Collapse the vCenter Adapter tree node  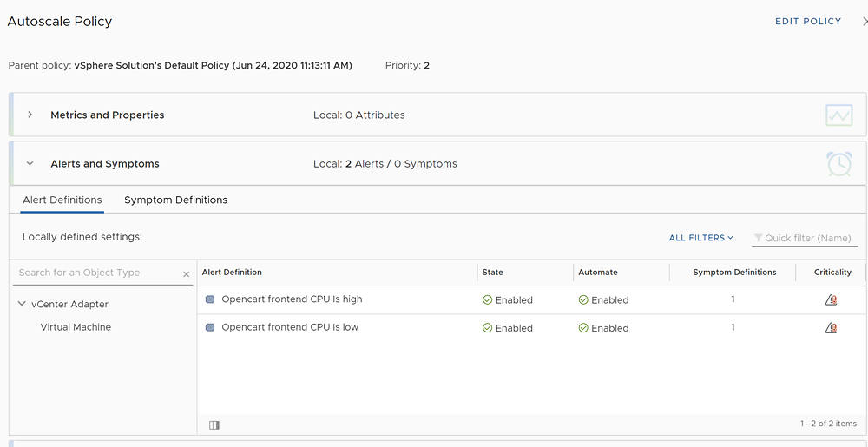[22, 304]
